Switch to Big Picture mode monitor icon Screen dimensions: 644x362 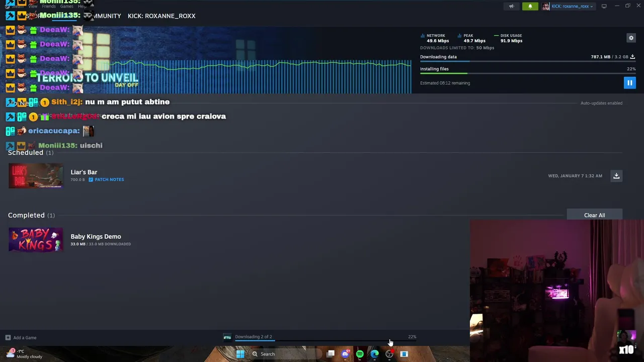pos(604,6)
